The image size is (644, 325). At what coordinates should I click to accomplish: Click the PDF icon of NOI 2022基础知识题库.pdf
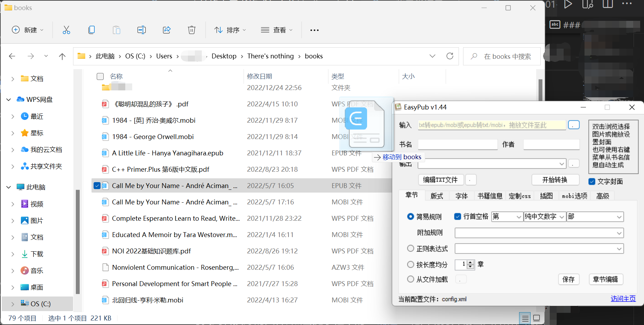coord(105,251)
